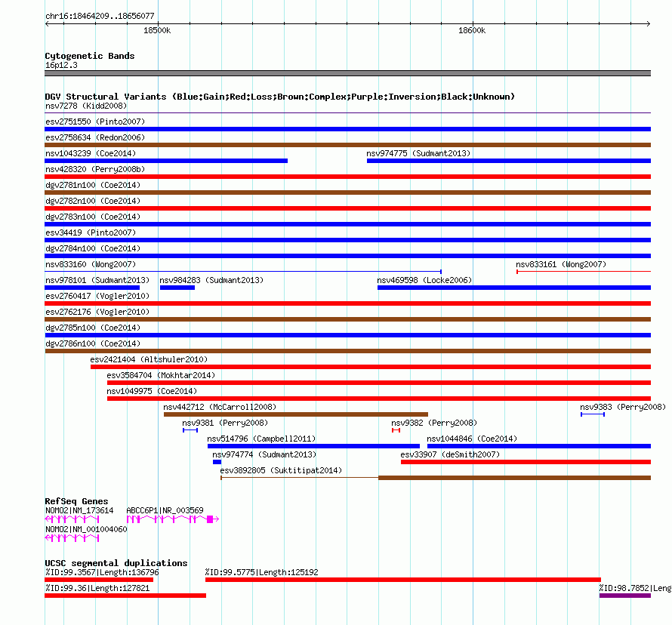
Task: Select the nsv469598 (Locke2006) label
Action: (424, 280)
